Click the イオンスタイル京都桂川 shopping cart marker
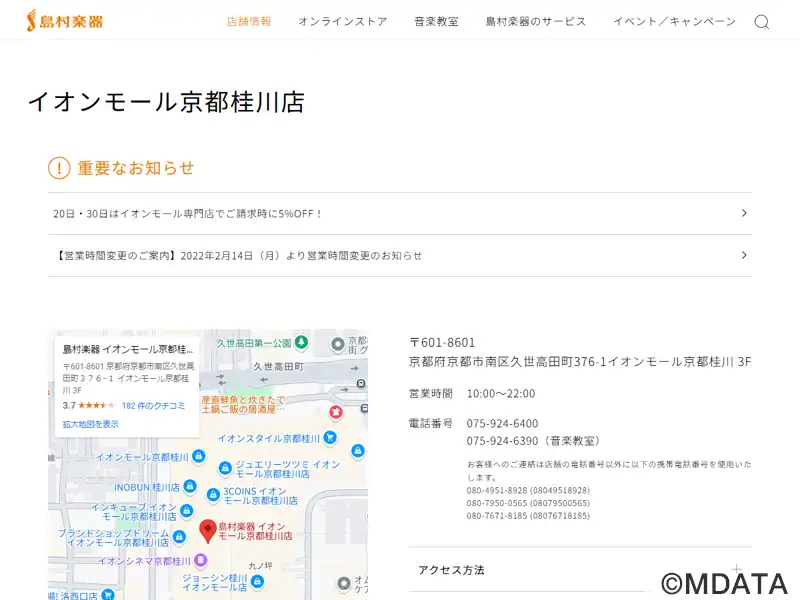Viewport: 800px width, 600px height. click(x=330, y=437)
